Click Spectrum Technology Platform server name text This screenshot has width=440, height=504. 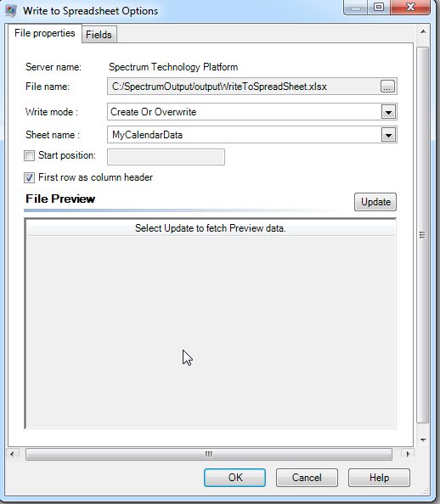173,67
